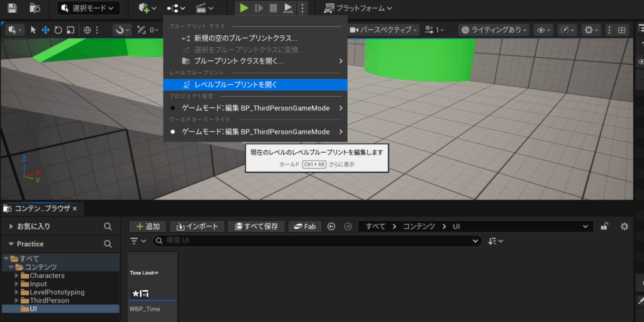This screenshot has height=322, width=644.
Task: Click the Stop simulation button
Action: coord(273,8)
